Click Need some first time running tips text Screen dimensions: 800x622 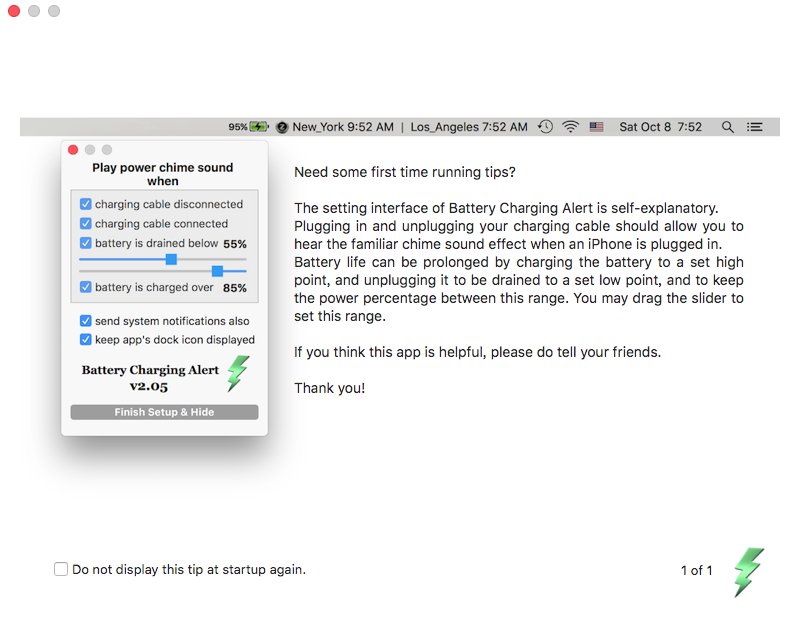pyautogui.click(x=405, y=172)
